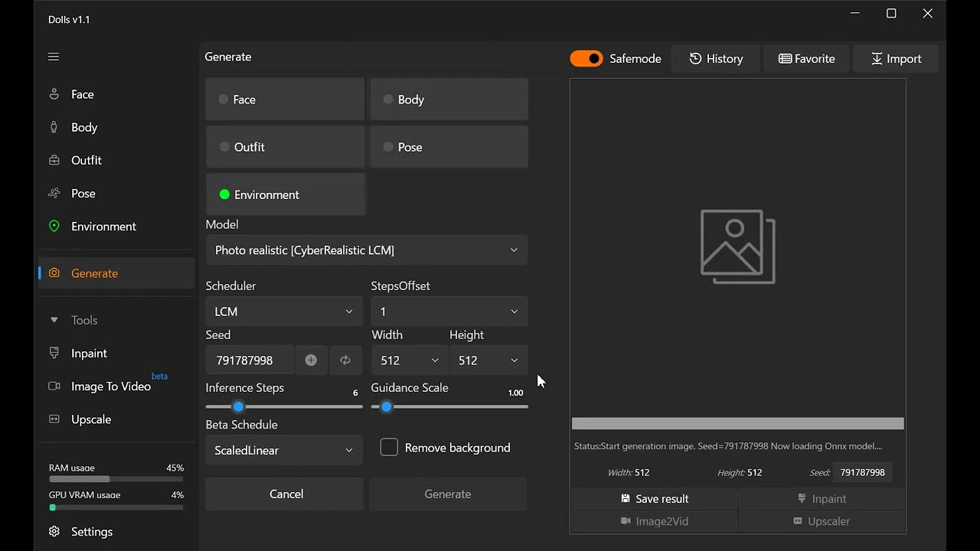Click the Favorite button
The height and width of the screenshot is (551, 980).
[806, 58]
